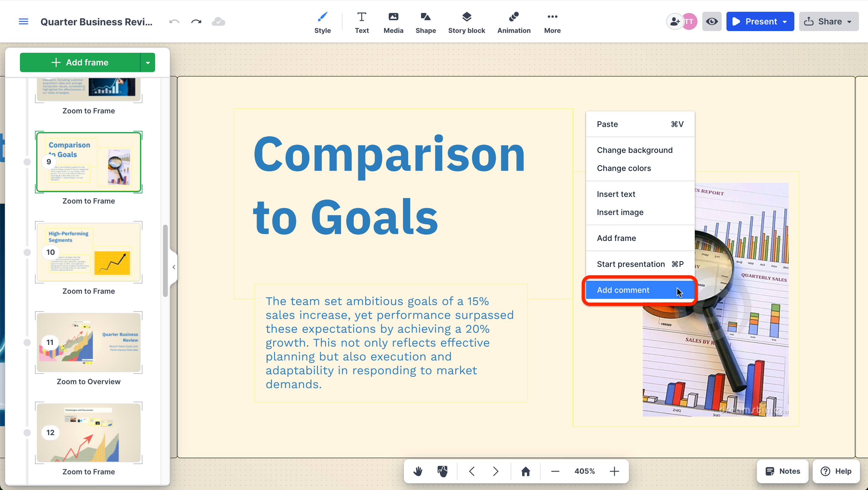Click the frames panel scrollbar
This screenshot has height=490, width=868.
pos(165,261)
